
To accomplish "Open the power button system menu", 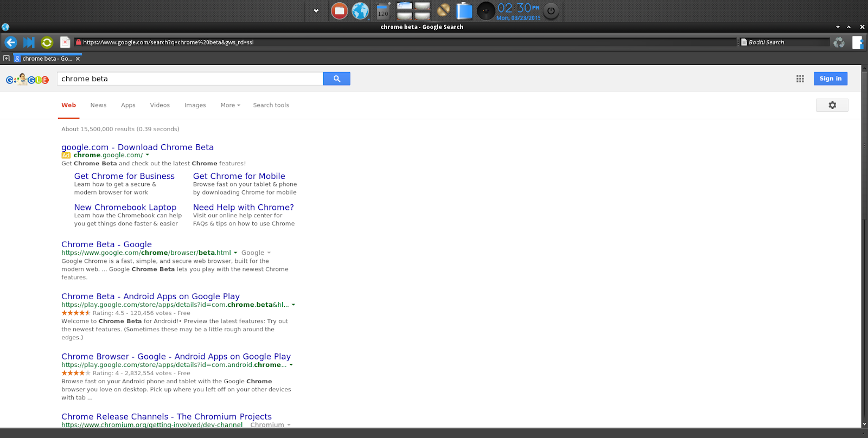I will (551, 11).
